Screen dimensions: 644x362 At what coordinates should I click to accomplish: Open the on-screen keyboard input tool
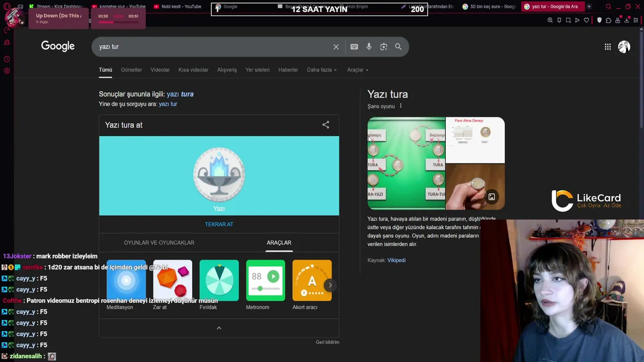tap(354, 47)
